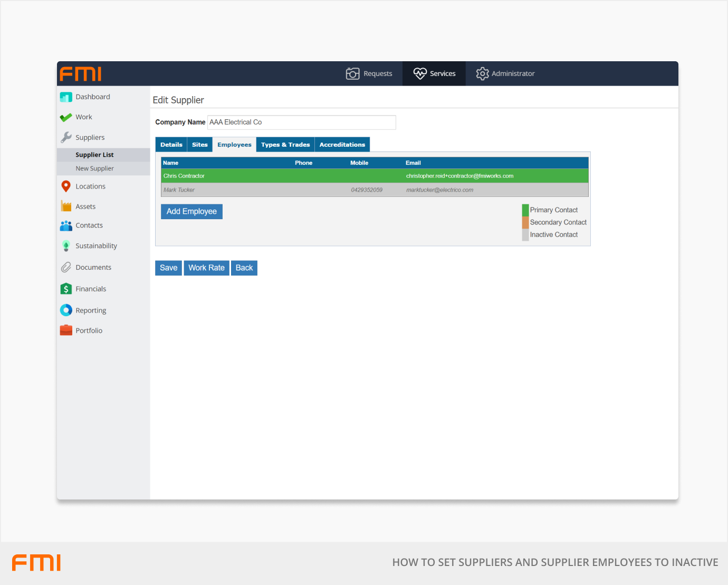
Task: Open New Supplier in the sidebar submenu
Action: (x=94, y=169)
